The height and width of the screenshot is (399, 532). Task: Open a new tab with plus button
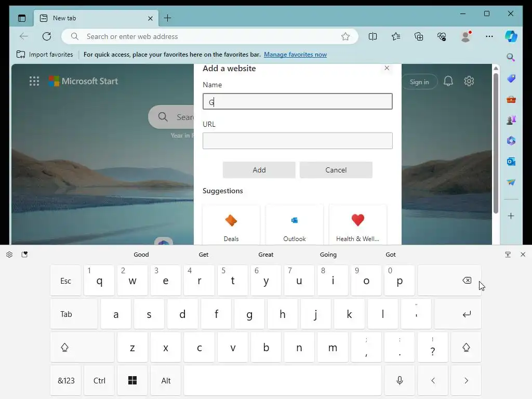168,18
